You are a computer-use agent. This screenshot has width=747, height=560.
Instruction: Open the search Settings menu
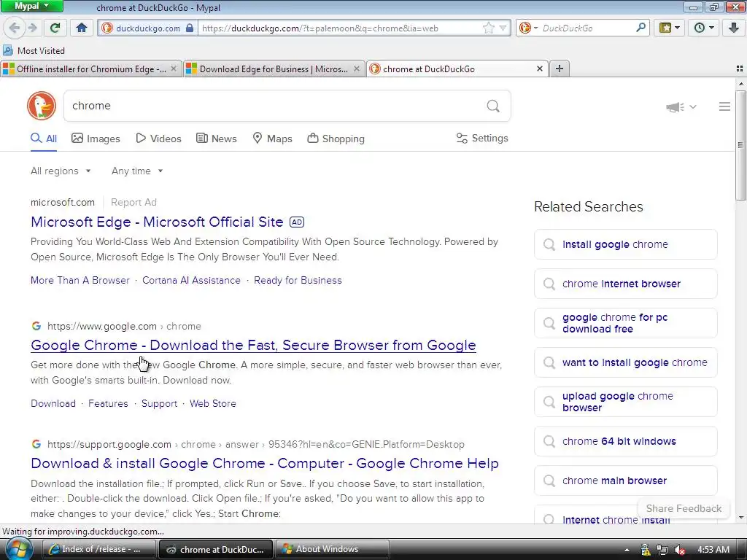click(482, 138)
